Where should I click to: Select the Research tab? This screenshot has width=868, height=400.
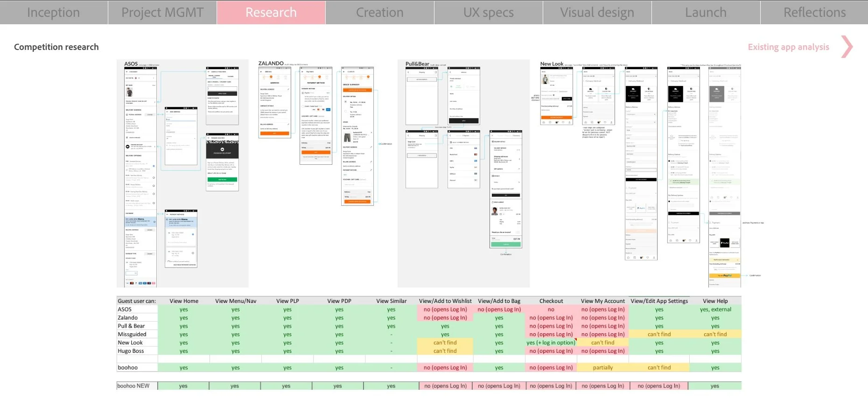click(271, 12)
